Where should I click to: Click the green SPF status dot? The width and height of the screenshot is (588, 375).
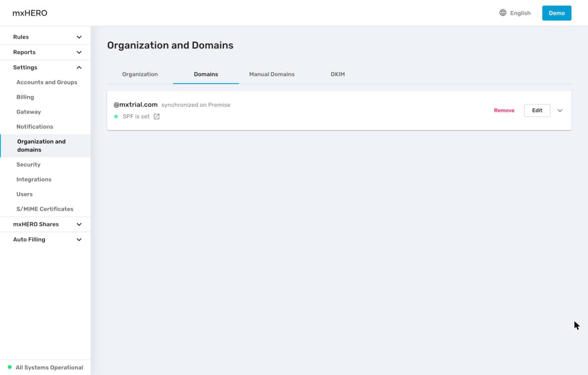click(x=116, y=116)
